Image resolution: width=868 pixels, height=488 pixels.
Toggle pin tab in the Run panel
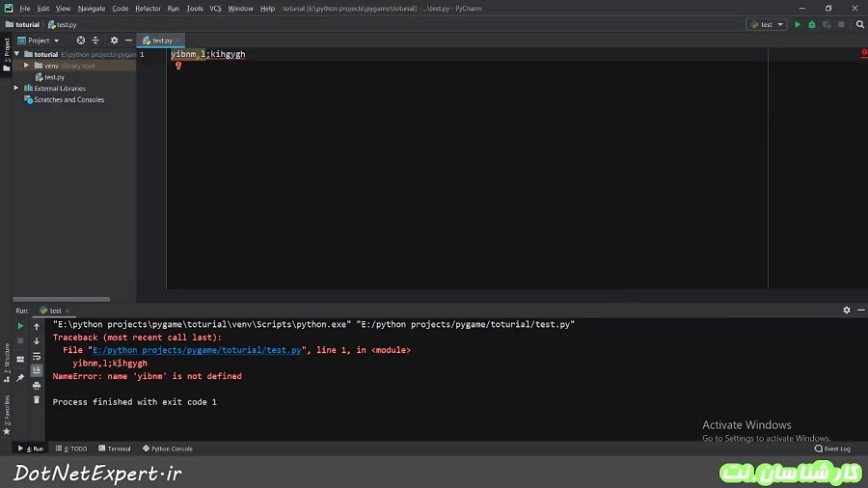coord(20,377)
